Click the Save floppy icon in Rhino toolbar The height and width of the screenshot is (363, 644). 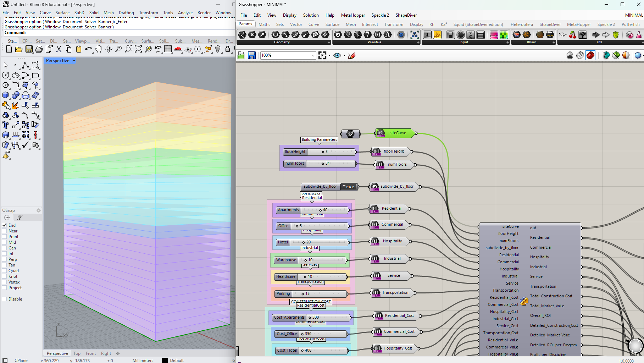coord(29,49)
